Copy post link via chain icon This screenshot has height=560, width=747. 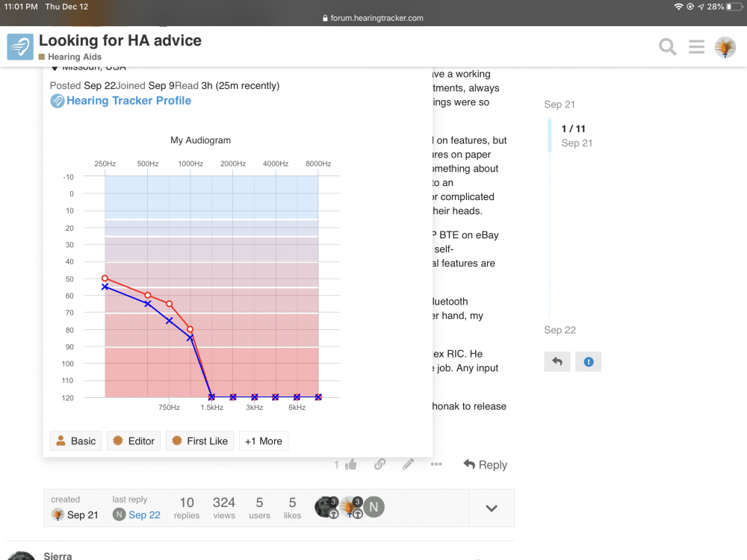[379, 464]
